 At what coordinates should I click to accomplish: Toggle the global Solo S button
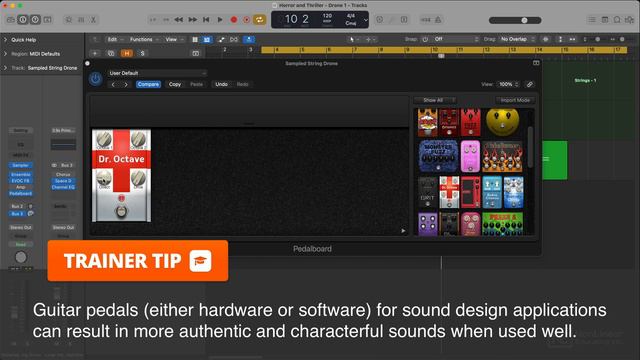(142, 53)
